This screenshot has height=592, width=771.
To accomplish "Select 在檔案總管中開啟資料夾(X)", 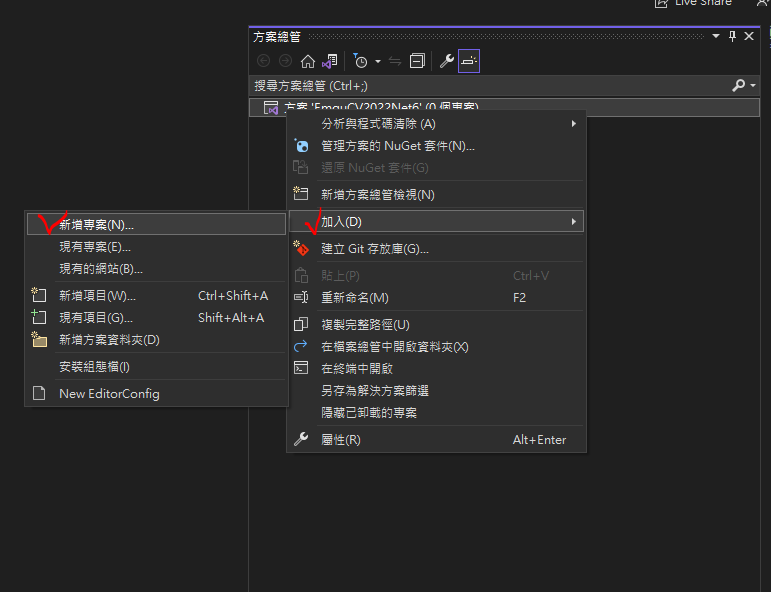I will tap(437, 347).
